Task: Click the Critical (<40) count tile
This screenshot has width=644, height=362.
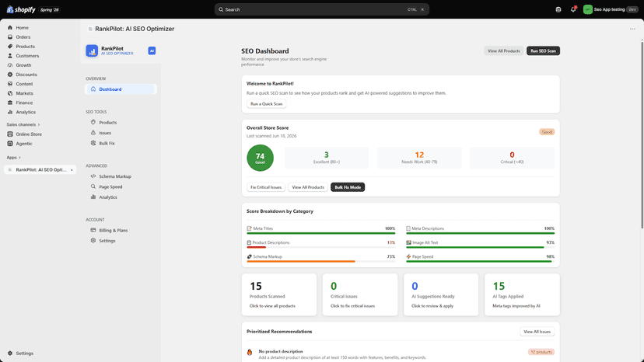Action: click(512, 158)
